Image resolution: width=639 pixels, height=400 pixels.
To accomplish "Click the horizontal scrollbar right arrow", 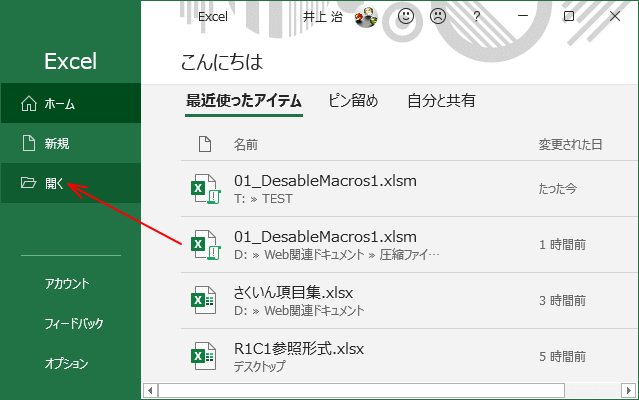I will (628, 391).
